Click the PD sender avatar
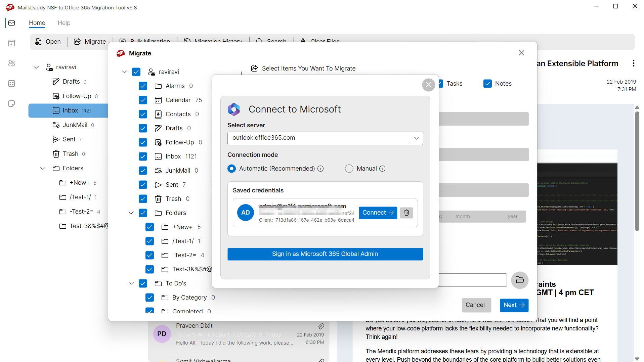 pyautogui.click(x=162, y=334)
